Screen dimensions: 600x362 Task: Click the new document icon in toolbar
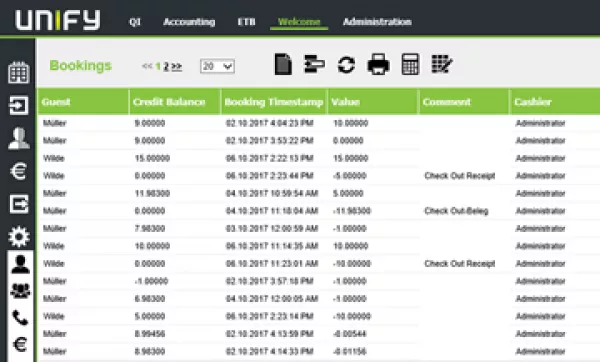point(283,64)
